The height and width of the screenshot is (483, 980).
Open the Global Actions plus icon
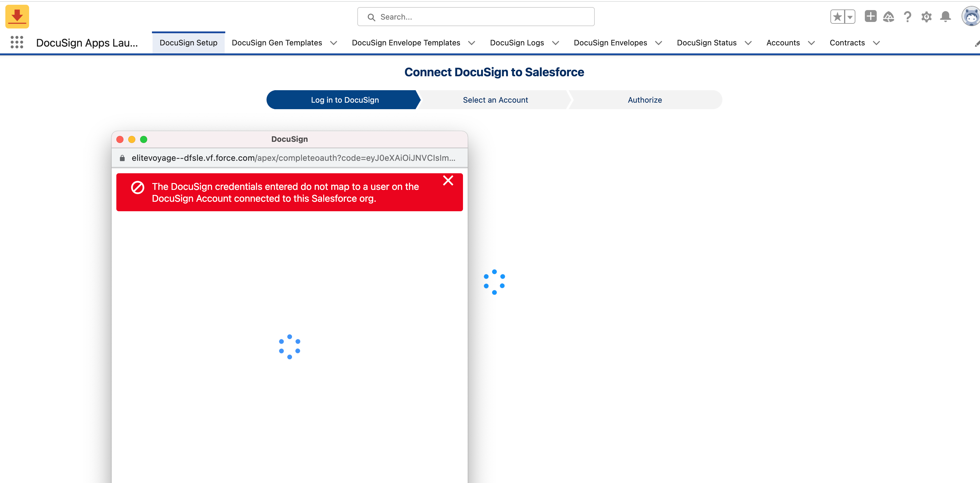(x=870, y=16)
